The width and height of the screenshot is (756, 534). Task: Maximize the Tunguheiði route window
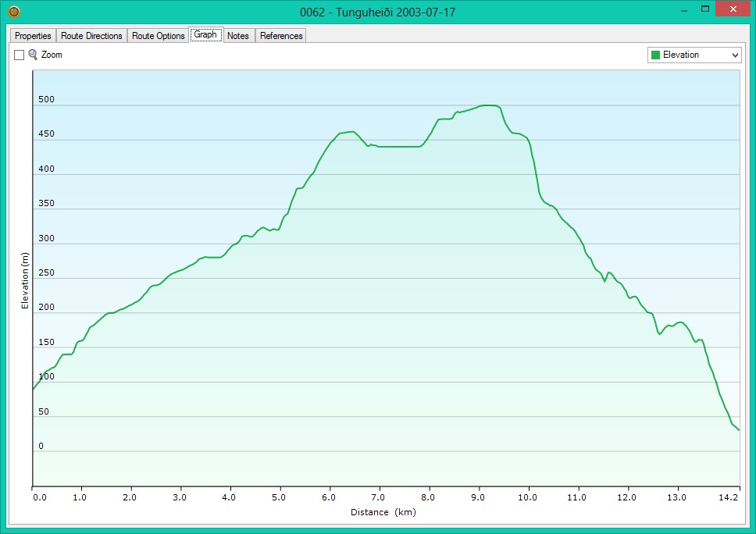705,9
